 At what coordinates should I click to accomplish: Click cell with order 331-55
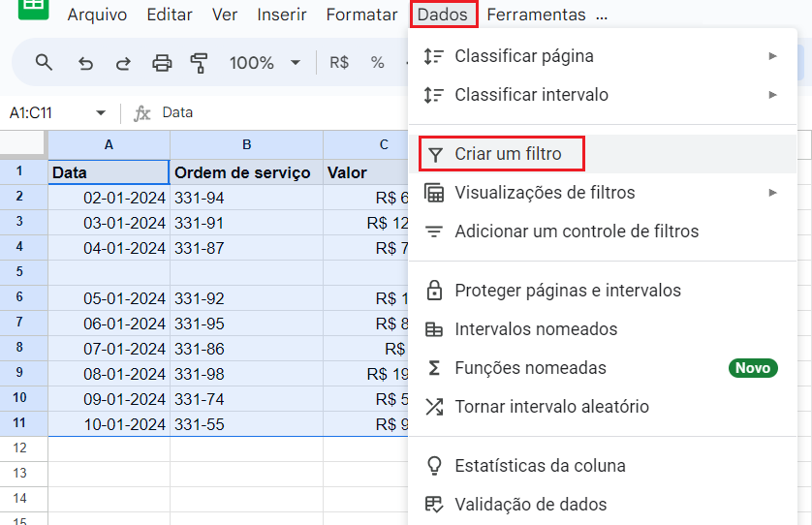pyautogui.click(x=246, y=424)
